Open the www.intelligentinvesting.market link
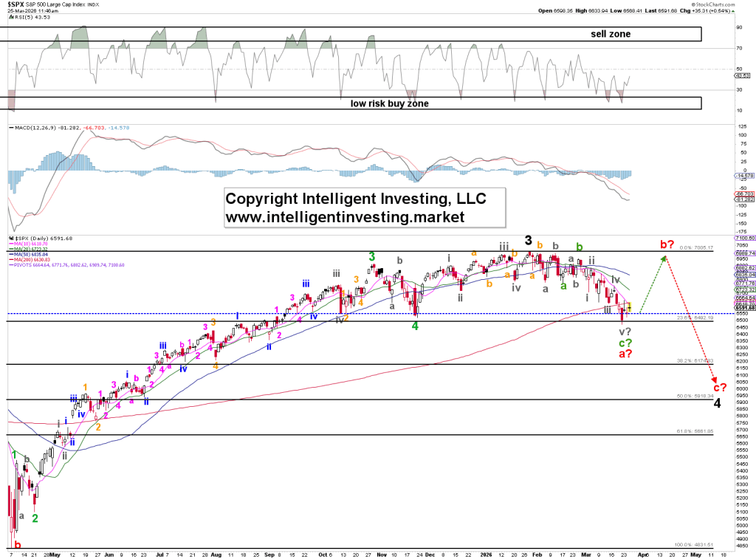The height and width of the screenshot is (559, 756). (345, 217)
